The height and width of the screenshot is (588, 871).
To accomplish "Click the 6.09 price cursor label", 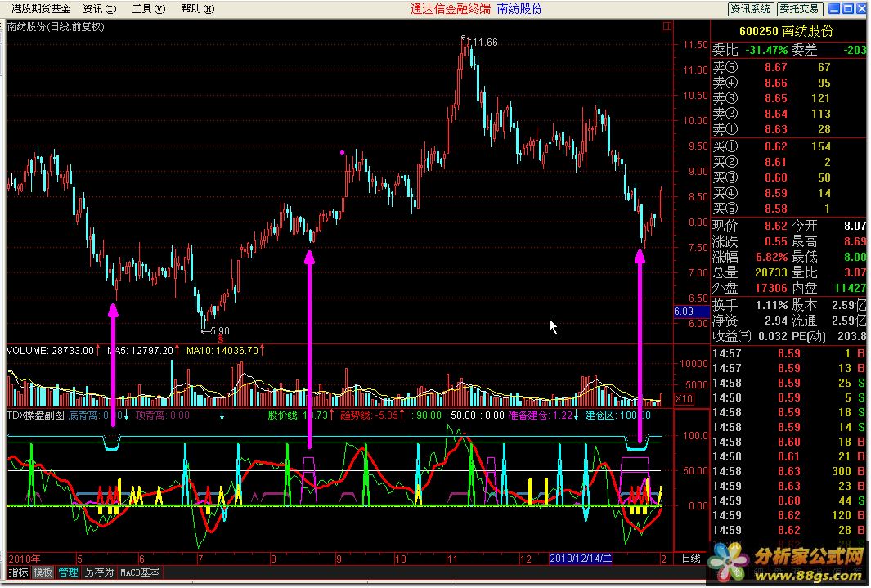I will tap(691, 312).
